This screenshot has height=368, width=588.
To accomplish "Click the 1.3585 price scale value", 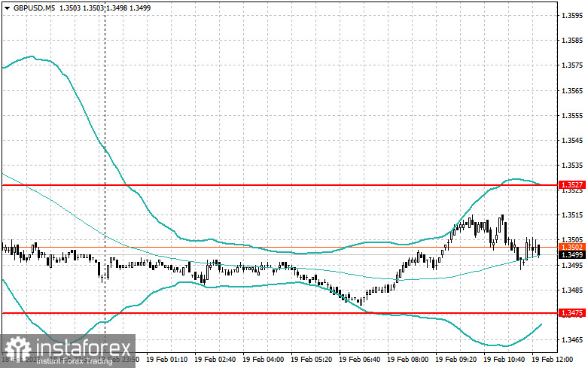I will [x=572, y=41].
